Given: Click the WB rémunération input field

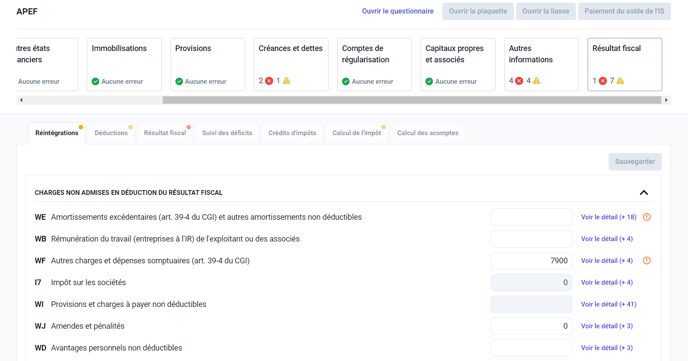Looking at the screenshot, I should tap(531, 239).
